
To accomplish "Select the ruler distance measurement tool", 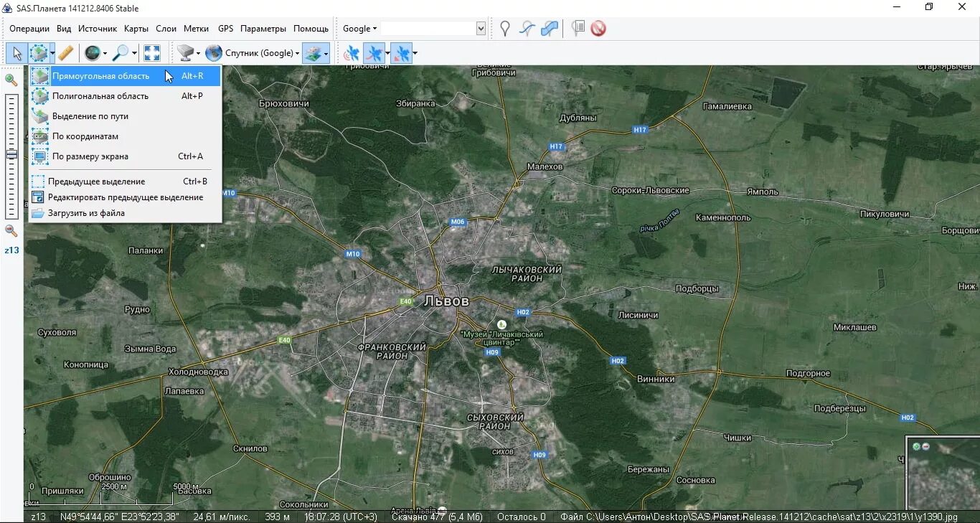I will point(66,53).
